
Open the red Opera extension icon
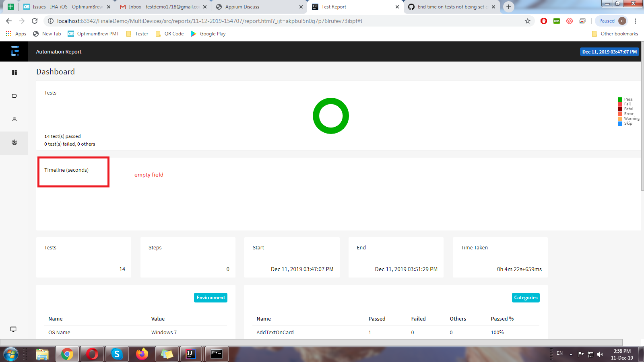(x=544, y=21)
